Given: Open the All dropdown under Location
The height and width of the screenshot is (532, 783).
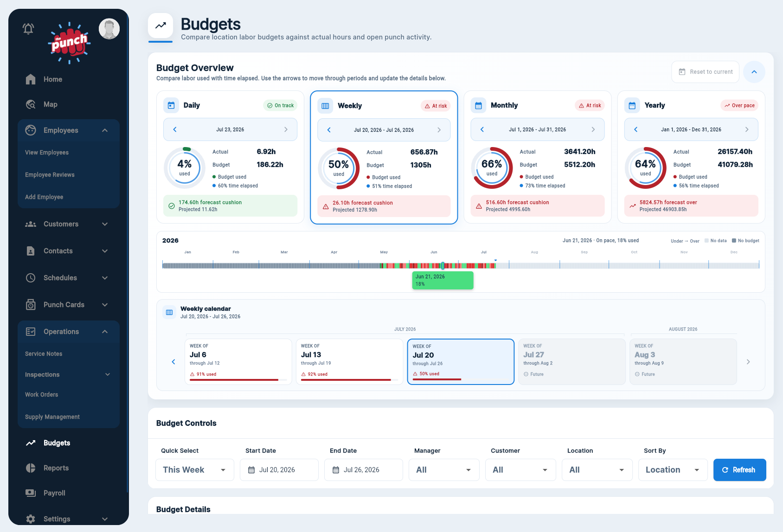Looking at the screenshot, I should [x=597, y=470].
